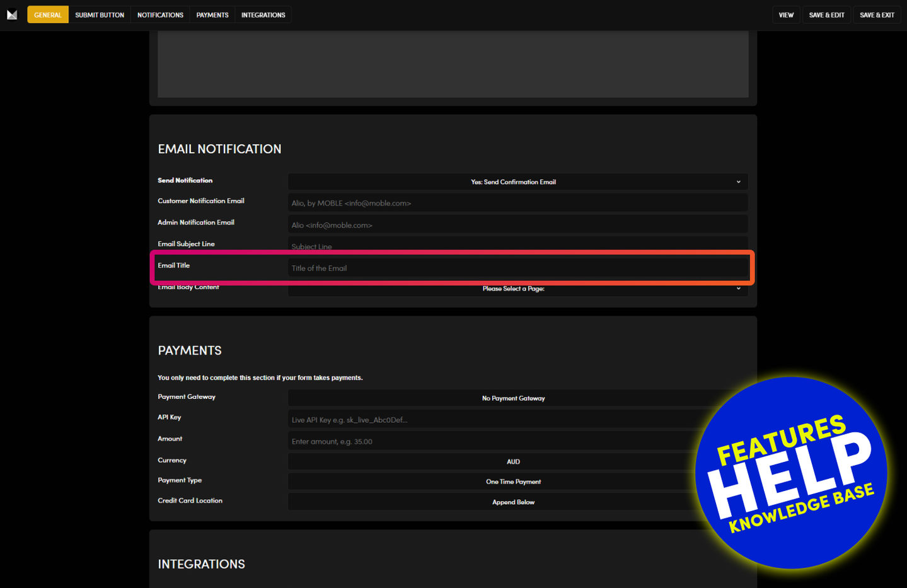This screenshot has width=907, height=588.
Task: Click the Customer Notification Email field
Action: [x=517, y=203]
